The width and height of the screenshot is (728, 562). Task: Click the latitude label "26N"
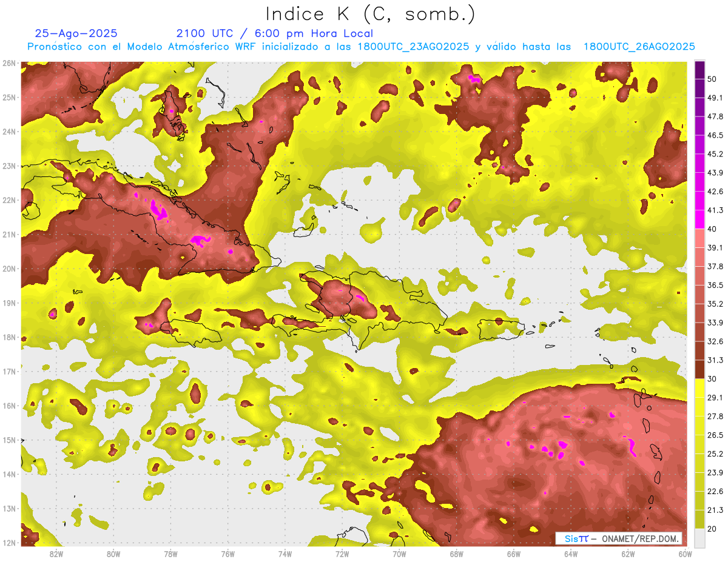[x=9, y=63]
